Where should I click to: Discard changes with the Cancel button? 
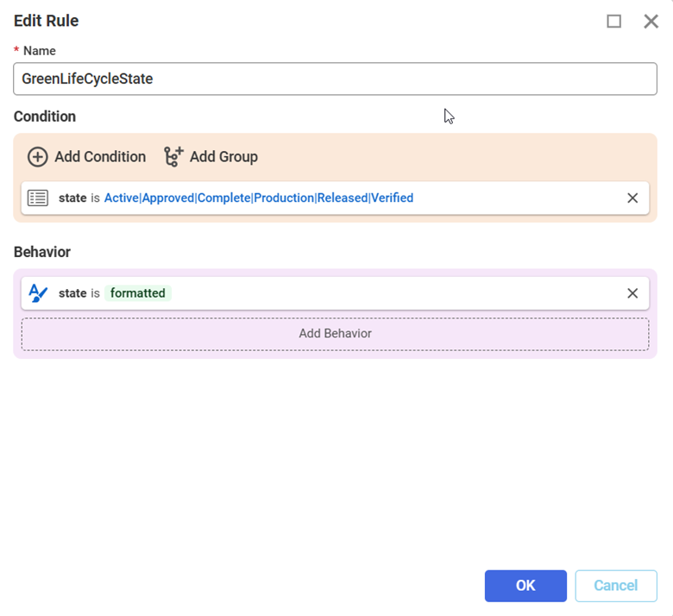click(x=615, y=586)
